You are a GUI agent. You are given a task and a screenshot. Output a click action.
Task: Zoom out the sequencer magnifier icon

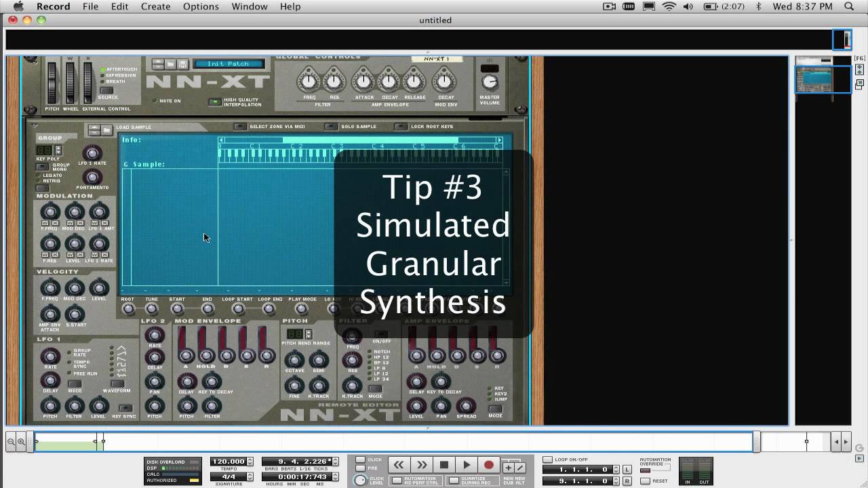click(11, 442)
